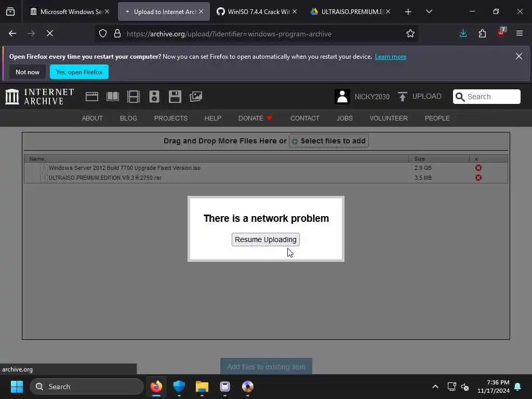Click the tracking protection shield icon
The height and width of the screenshot is (399, 532).
pyautogui.click(x=103, y=34)
